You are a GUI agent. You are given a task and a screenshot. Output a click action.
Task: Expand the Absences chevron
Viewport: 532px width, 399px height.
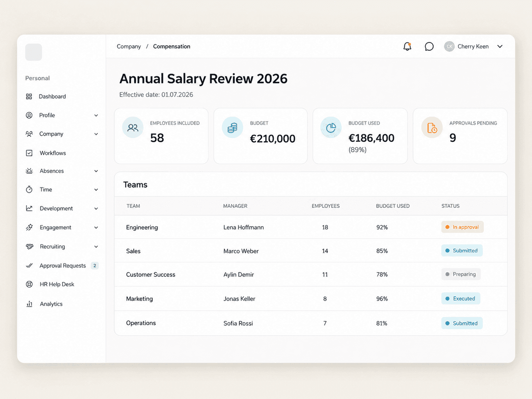pyautogui.click(x=96, y=171)
